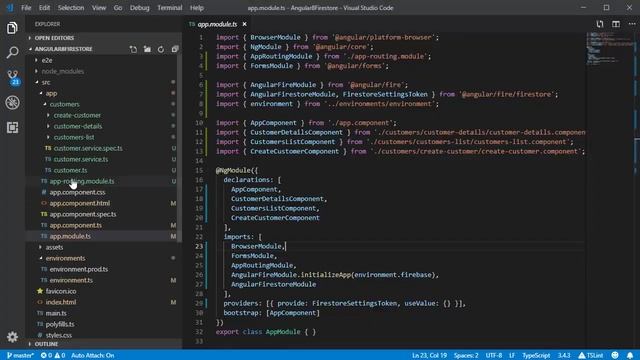Close the app.module.ts tab
Image resolution: width=640 pixels, height=360 pixels.
244,24
